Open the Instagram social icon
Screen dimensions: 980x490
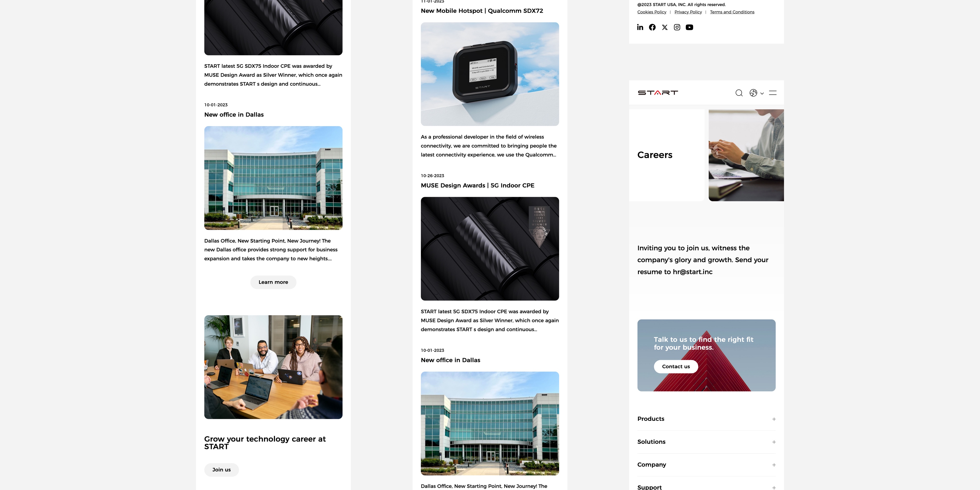pyautogui.click(x=677, y=27)
